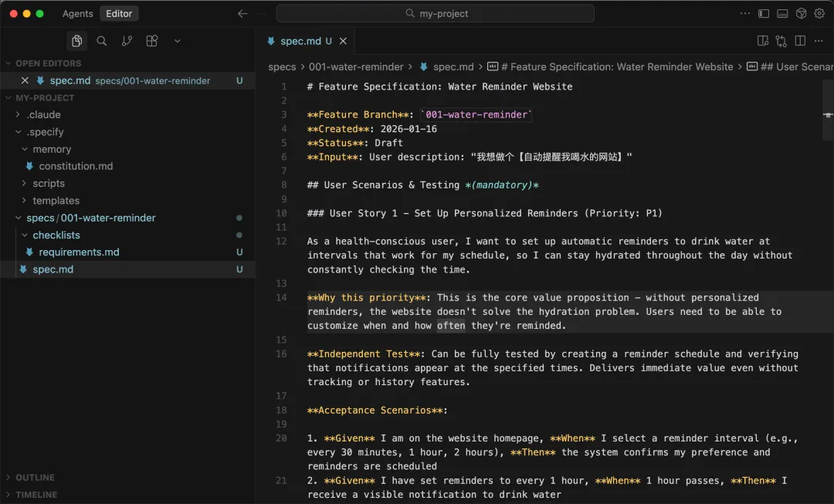The image size is (834, 504).
Task: Open the Explorer view icon
Action: pos(76,41)
